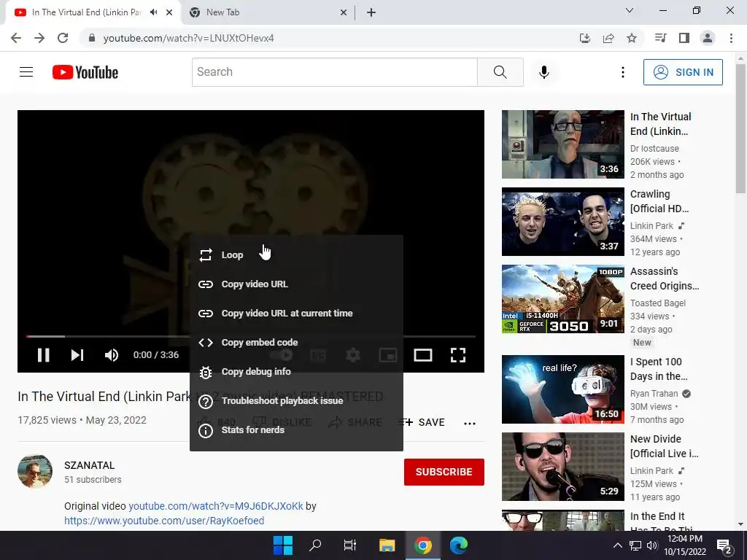The image size is (747, 560).
Task: Open the YouTube hamburger guide menu
Action: (x=26, y=72)
